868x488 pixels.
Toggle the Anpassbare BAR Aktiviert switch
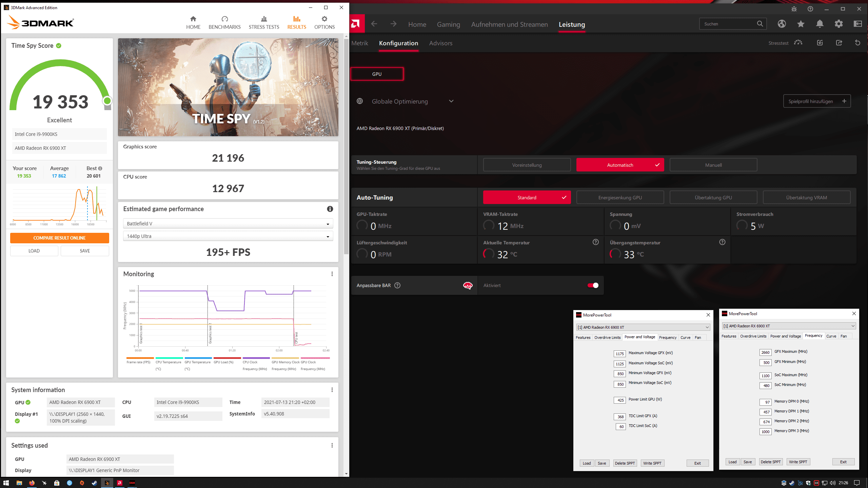pyautogui.click(x=593, y=285)
